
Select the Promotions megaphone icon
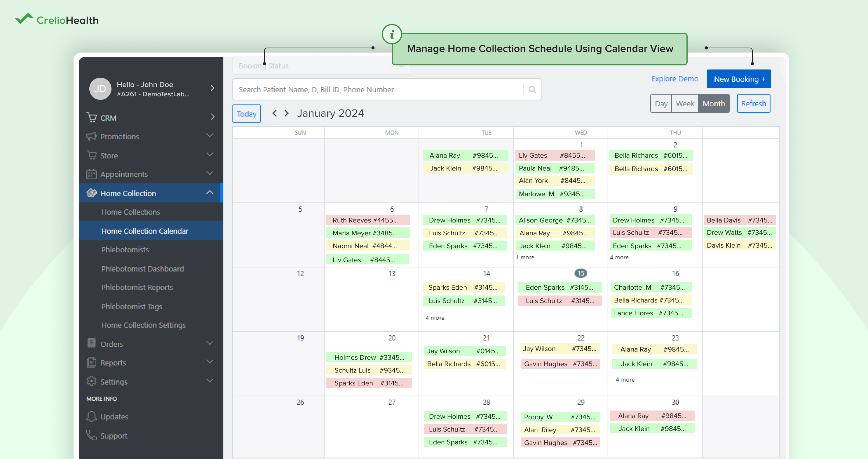[92, 136]
